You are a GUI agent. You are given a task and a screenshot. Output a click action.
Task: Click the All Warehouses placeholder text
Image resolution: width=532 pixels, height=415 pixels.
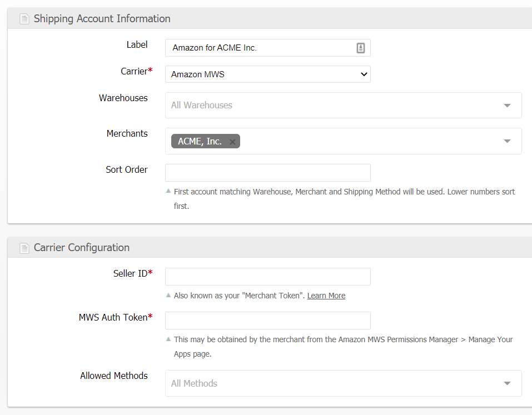pos(202,106)
